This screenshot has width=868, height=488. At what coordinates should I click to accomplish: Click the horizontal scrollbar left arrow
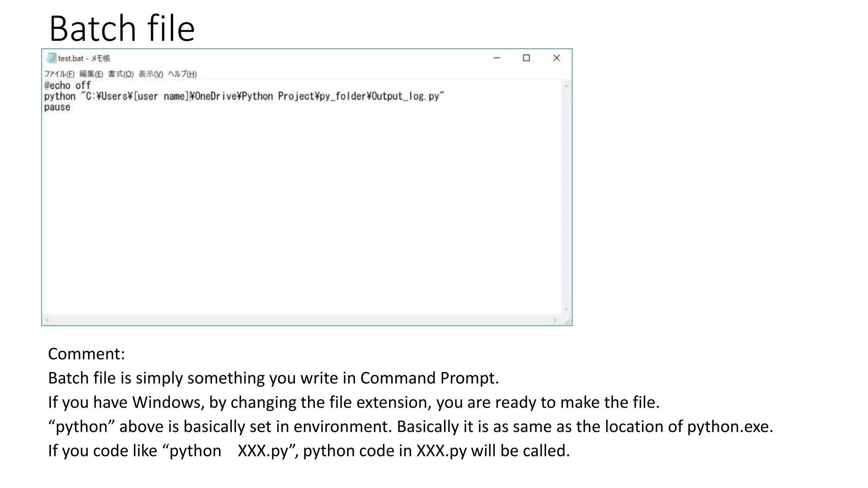click(47, 320)
